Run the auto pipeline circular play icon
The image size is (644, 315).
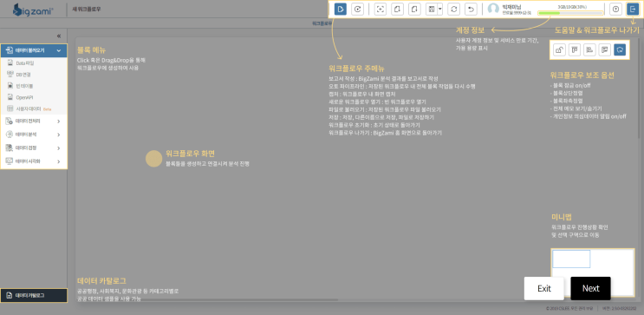pyautogui.click(x=358, y=9)
